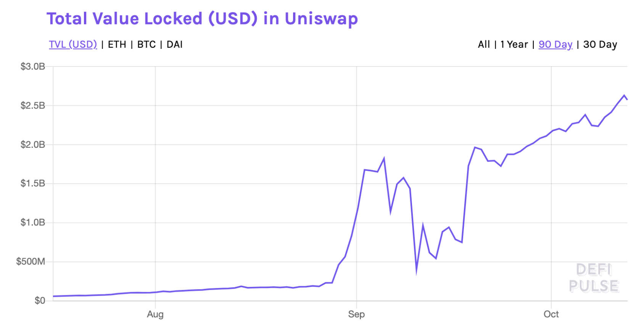Switch to the 30 Day range

(600, 45)
